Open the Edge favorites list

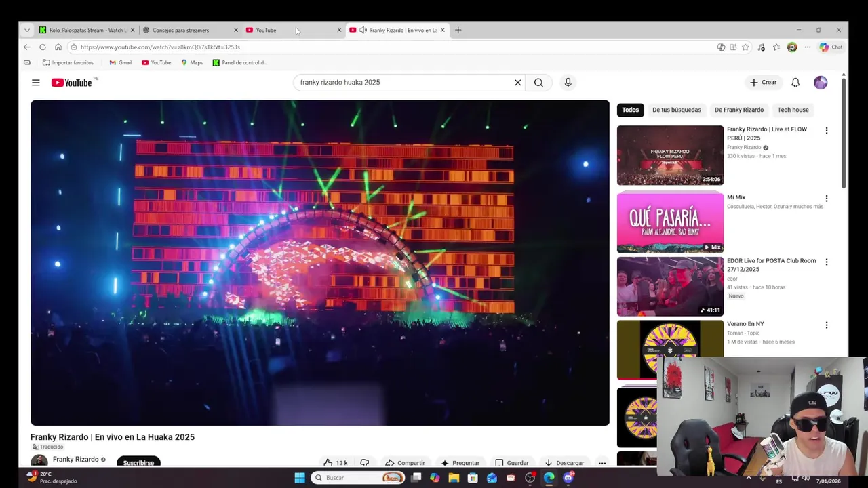(776, 47)
